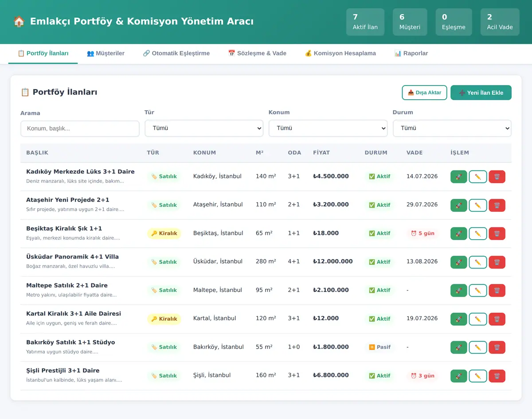Expand the Konum filter dropdown
The width and height of the screenshot is (532, 419).
coord(328,128)
